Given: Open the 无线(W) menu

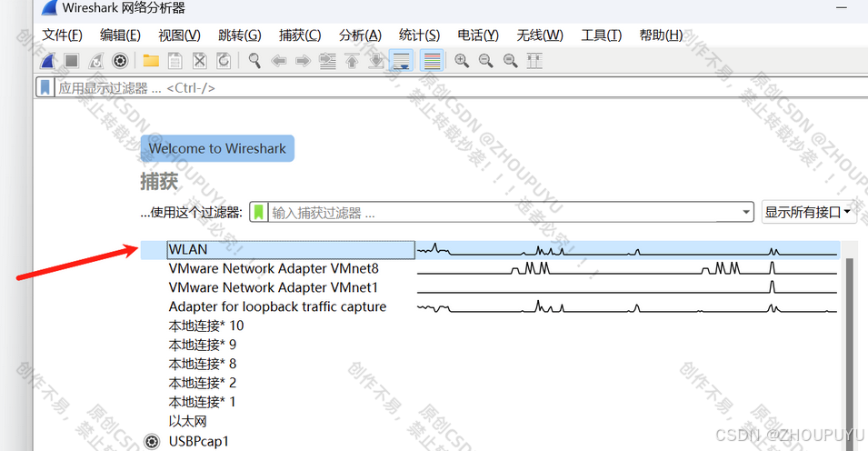Looking at the screenshot, I should click(540, 35).
